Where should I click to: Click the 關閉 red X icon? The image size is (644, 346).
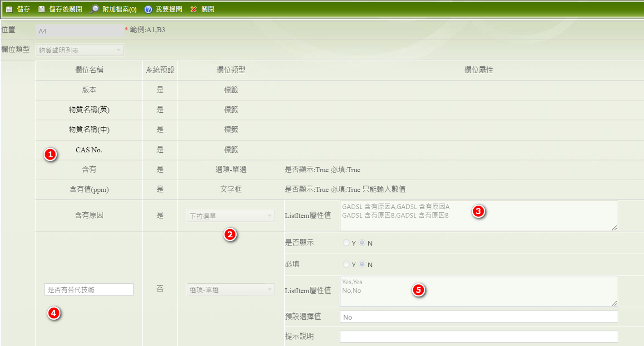[193, 9]
